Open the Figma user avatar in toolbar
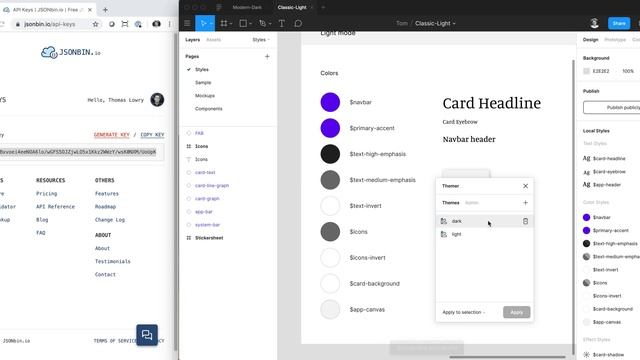 point(594,23)
